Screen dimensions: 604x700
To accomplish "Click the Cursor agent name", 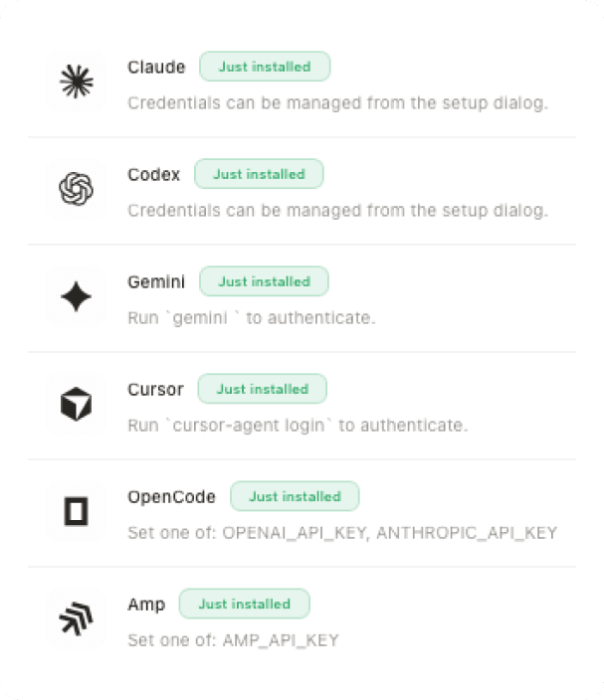I will click(155, 390).
